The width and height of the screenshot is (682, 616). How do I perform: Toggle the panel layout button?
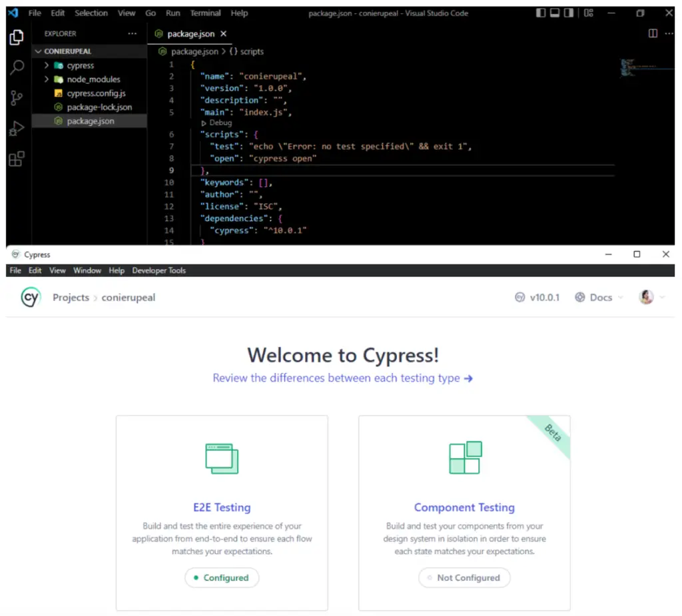coord(555,13)
